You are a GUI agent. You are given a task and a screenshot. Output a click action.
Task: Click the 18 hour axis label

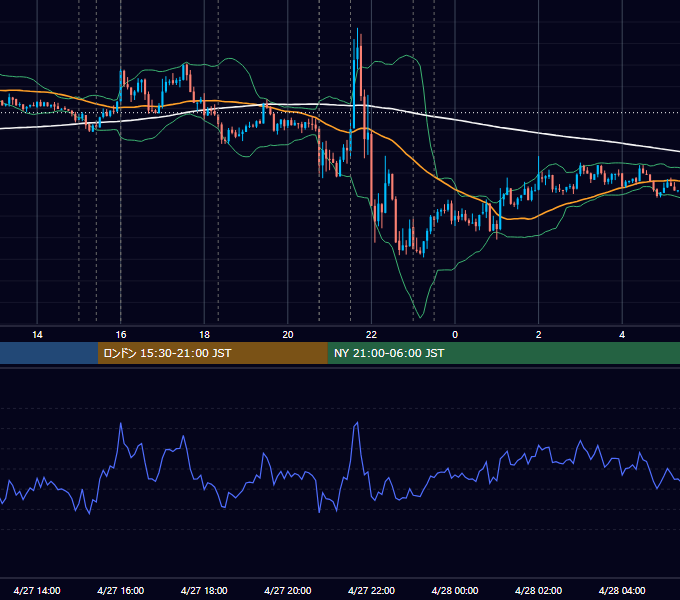[x=204, y=335]
